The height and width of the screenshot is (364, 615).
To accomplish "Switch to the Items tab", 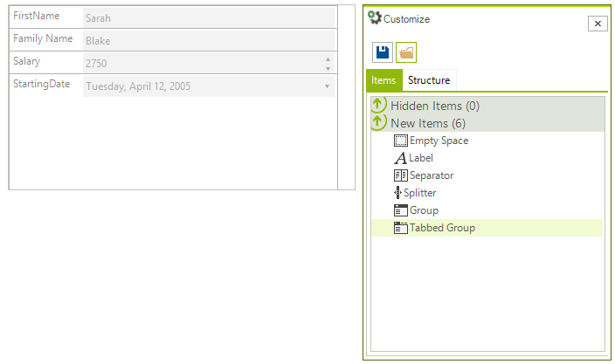I will [384, 80].
